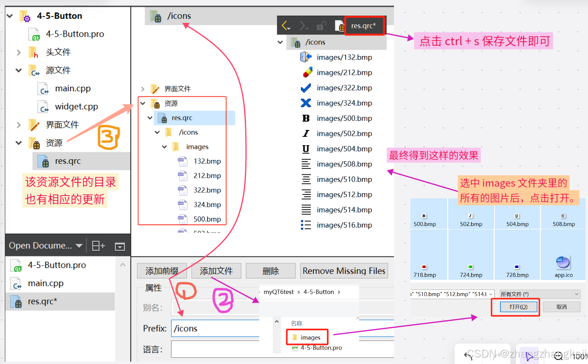Click the images/132.bmp resource icon
This screenshot has height=364, width=588.
(306, 57)
